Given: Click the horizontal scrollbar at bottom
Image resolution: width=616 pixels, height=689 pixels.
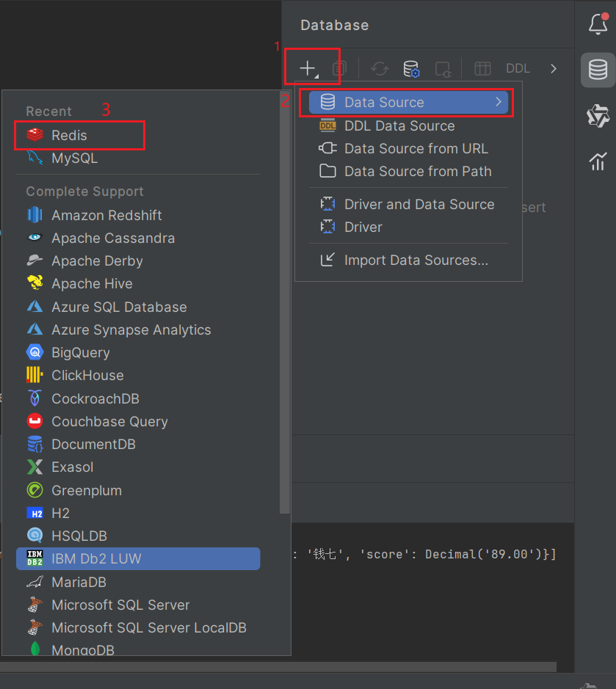Looking at the screenshot, I should point(278,667).
